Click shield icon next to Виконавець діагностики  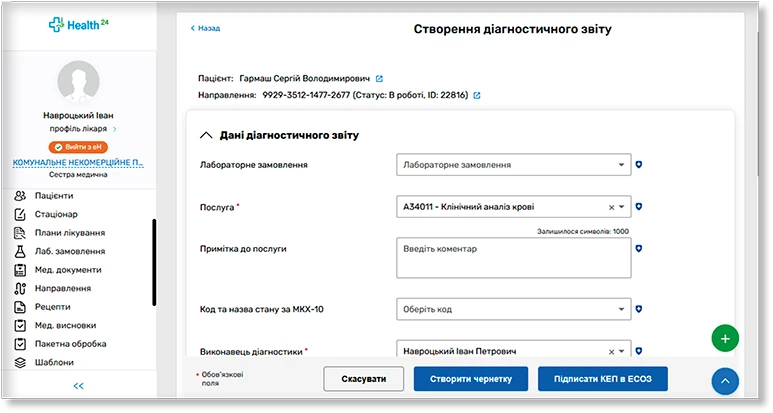coord(638,351)
